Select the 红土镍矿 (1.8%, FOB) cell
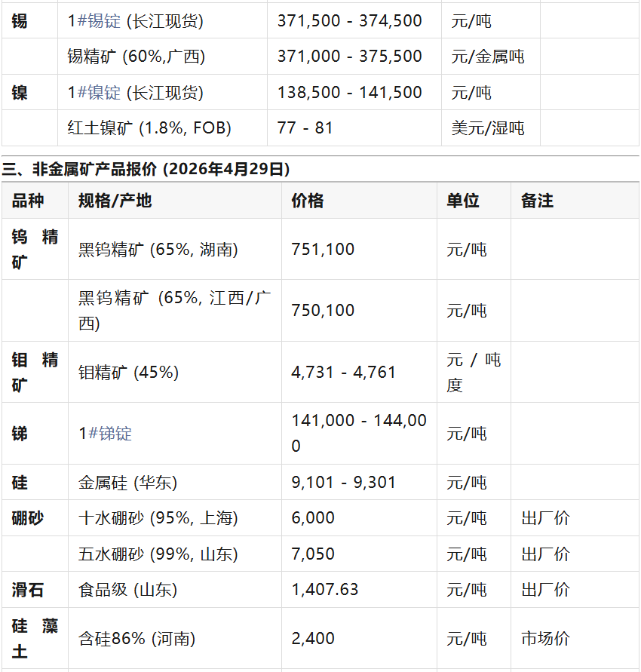 pos(149,128)
